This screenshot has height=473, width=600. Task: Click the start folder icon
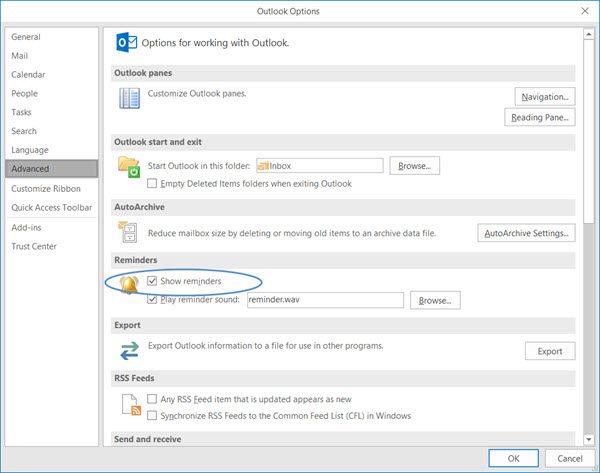pyautogui.click(x=129, y=167)
